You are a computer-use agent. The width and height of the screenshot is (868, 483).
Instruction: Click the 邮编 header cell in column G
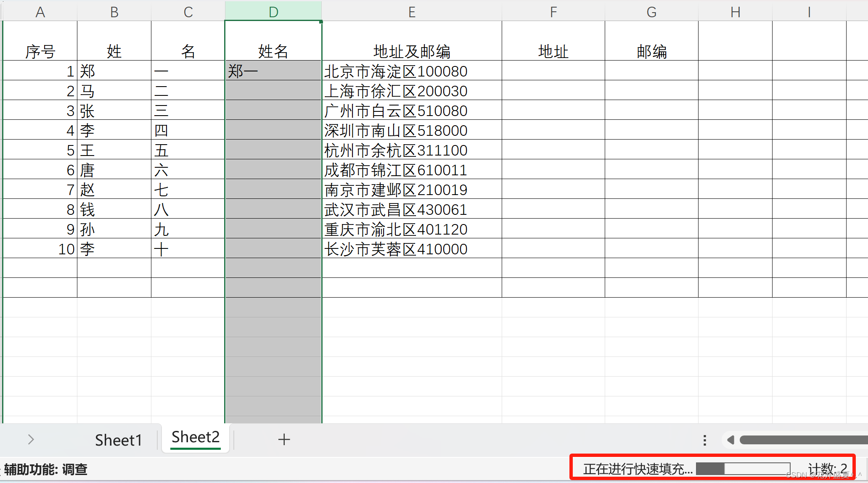click(651, 51)
